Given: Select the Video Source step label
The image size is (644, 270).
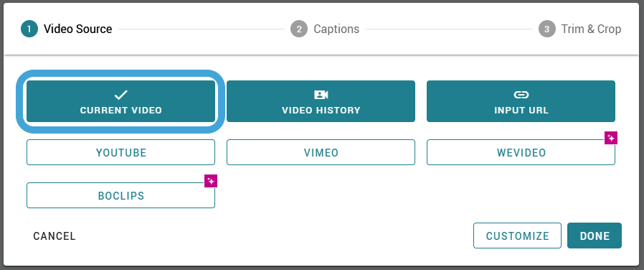Looking at the screenshot, I should [77, 29].
